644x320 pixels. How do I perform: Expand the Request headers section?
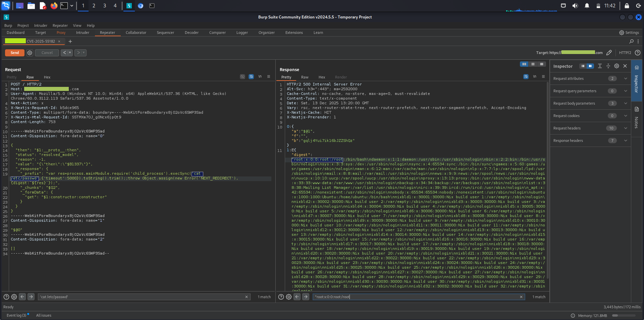pyautogui.click(x=625, y=128)
